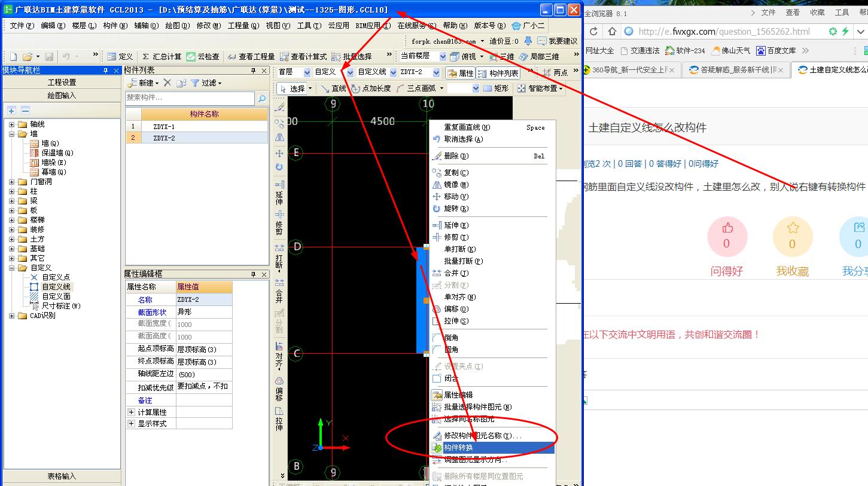
Task: Select 保温墙(Q) in the tree
Action: [57, 153]
